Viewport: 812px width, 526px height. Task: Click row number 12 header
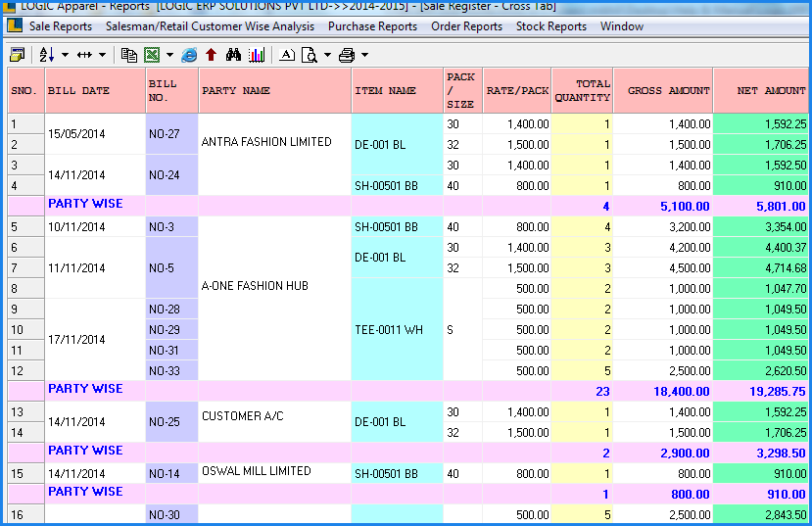pos(25,370)
